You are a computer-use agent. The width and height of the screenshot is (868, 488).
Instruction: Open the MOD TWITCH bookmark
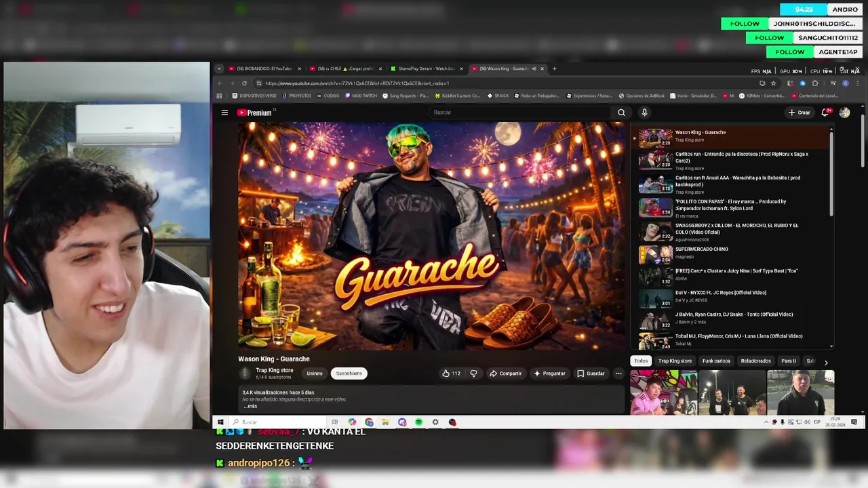(361, 96)
